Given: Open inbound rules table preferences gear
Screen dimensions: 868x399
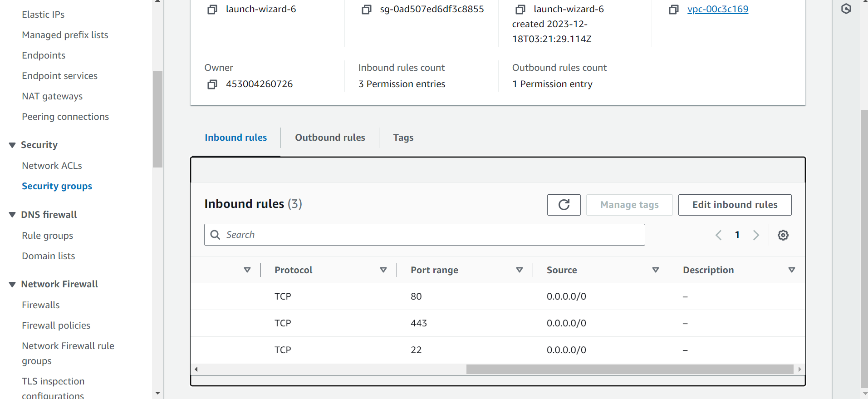Looking at the screenshot, I should click(x=783, y=235).
